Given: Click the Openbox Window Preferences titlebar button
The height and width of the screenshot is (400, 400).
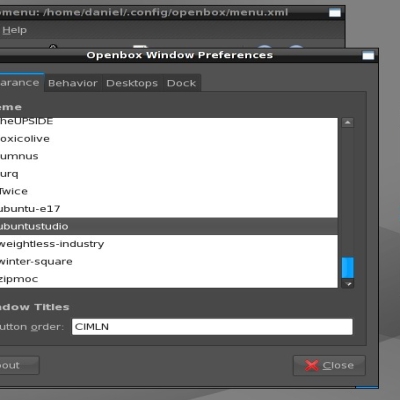Looking at the screenshot, I should point(368,55).
